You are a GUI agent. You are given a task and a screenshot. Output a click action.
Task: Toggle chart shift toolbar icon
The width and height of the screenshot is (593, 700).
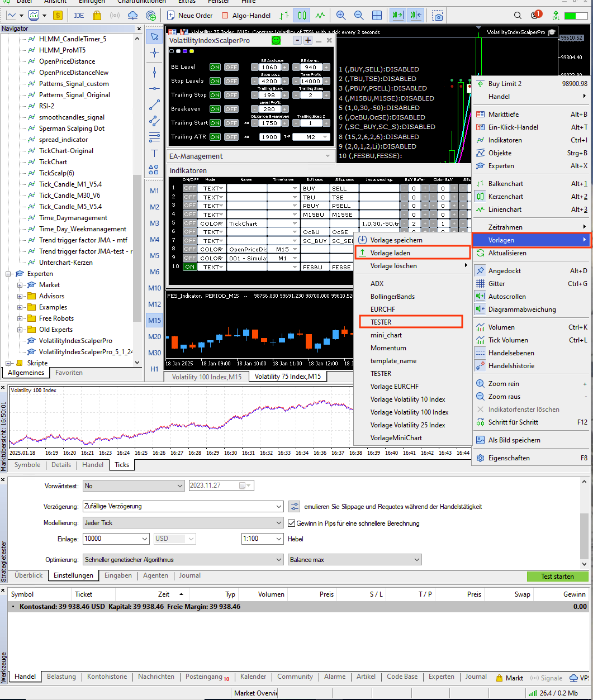coord(416,16)
